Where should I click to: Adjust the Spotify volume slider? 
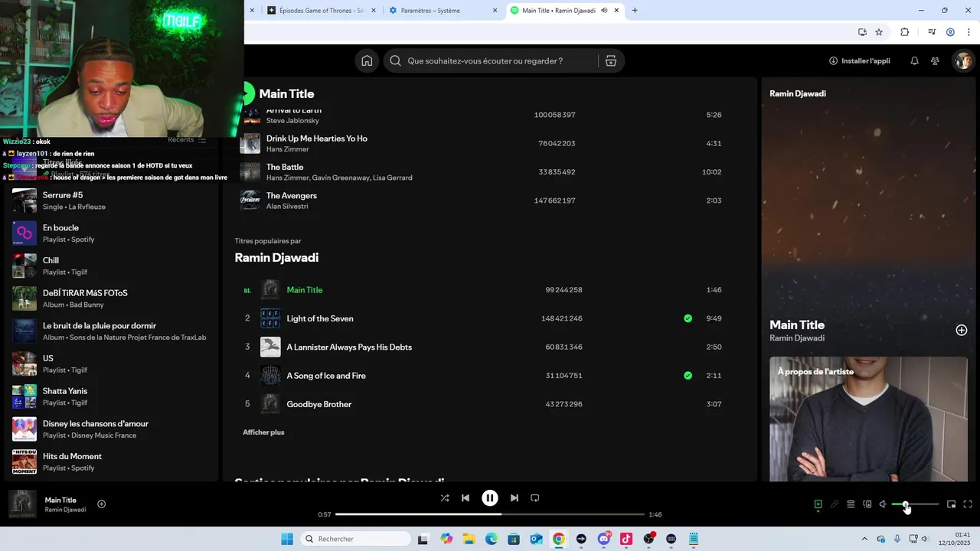coord(915,504)
